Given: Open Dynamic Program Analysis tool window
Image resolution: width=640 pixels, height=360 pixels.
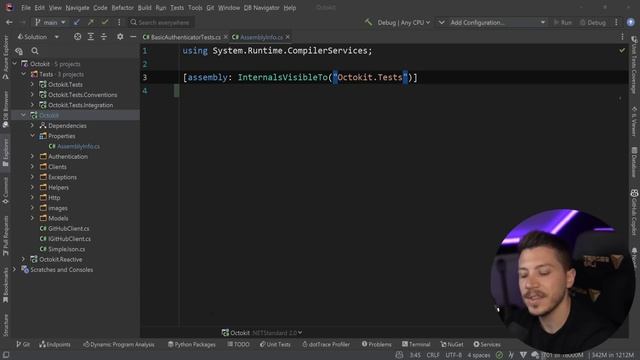Looking at the screenshot, I should [119, 344].
